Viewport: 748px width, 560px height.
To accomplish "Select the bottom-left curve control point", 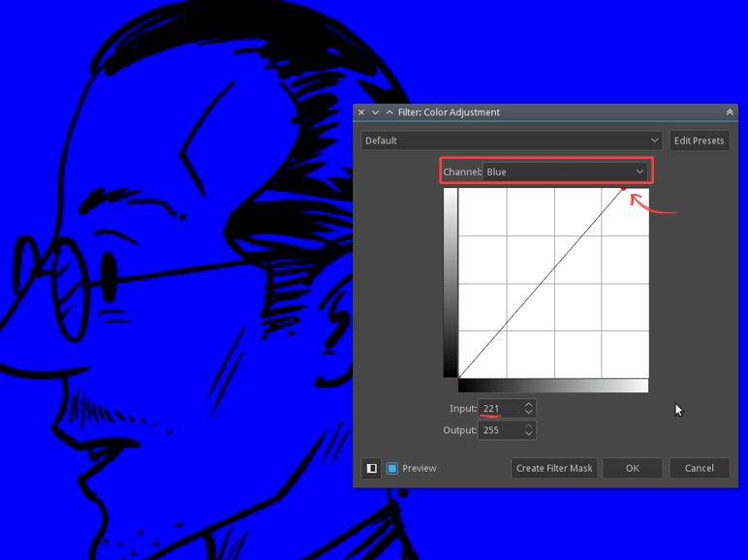I will 459,377.
